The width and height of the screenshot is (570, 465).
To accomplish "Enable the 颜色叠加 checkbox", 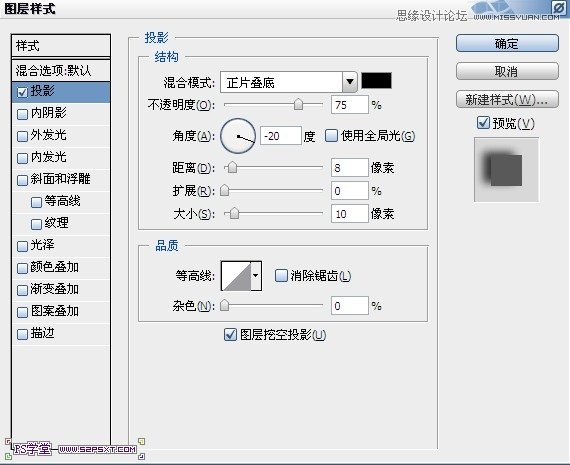I will 22,268.
